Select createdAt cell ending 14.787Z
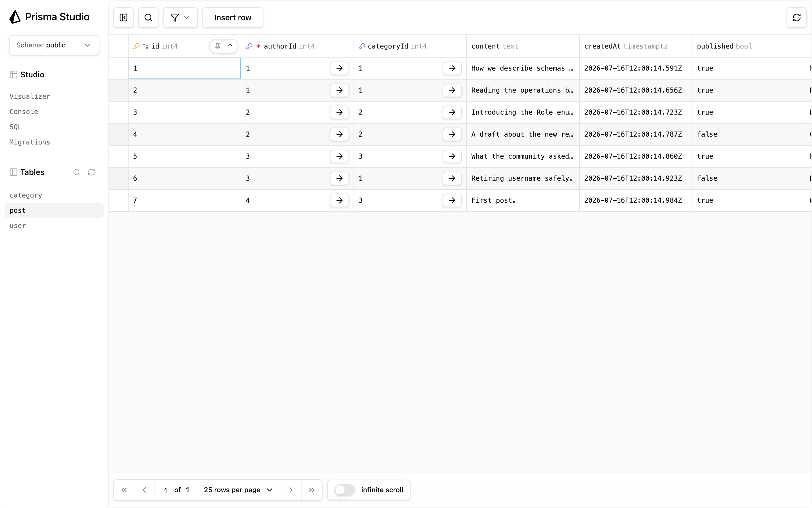 tap(636, 134)
